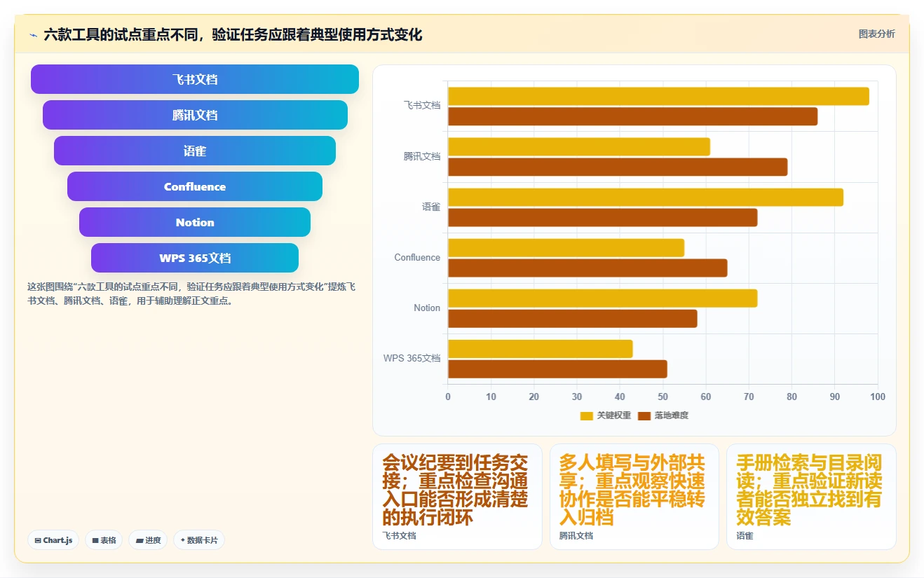The image size is (924, 578).
Task: Click the 腾讯文档 y-axis label
Action: click(x=422, y=156)
